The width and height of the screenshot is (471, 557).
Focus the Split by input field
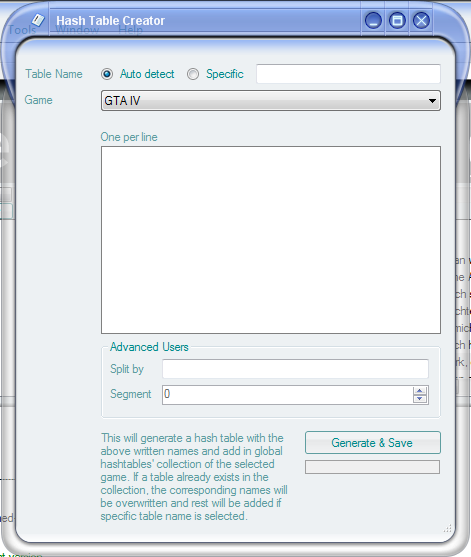coord(295,369)
